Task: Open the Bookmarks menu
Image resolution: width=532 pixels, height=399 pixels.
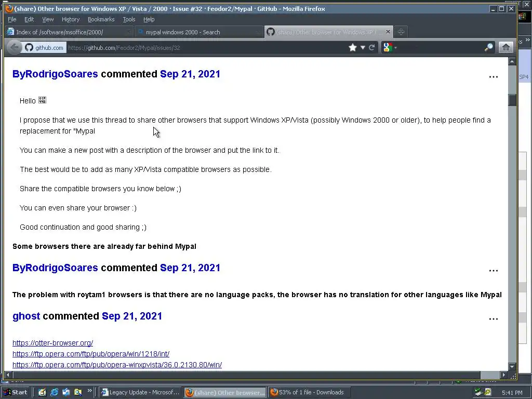Action: [x=101, y=19]
